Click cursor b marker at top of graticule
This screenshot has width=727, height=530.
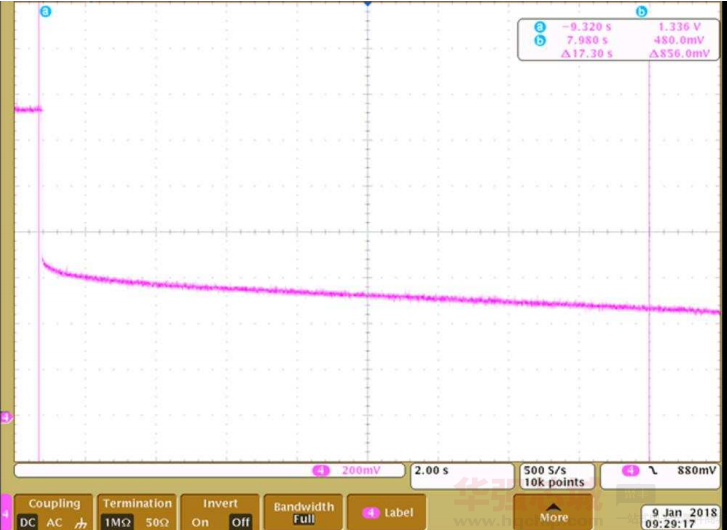click(642, 12)
